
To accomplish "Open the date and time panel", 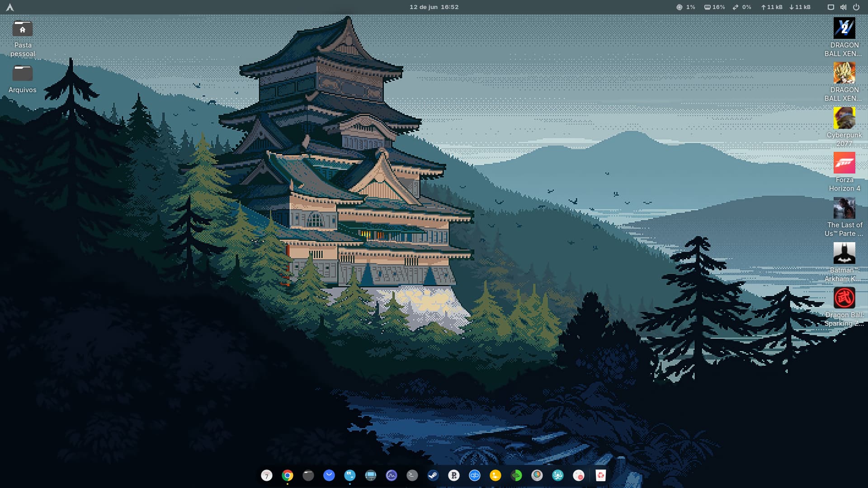I will click(434, 7).
